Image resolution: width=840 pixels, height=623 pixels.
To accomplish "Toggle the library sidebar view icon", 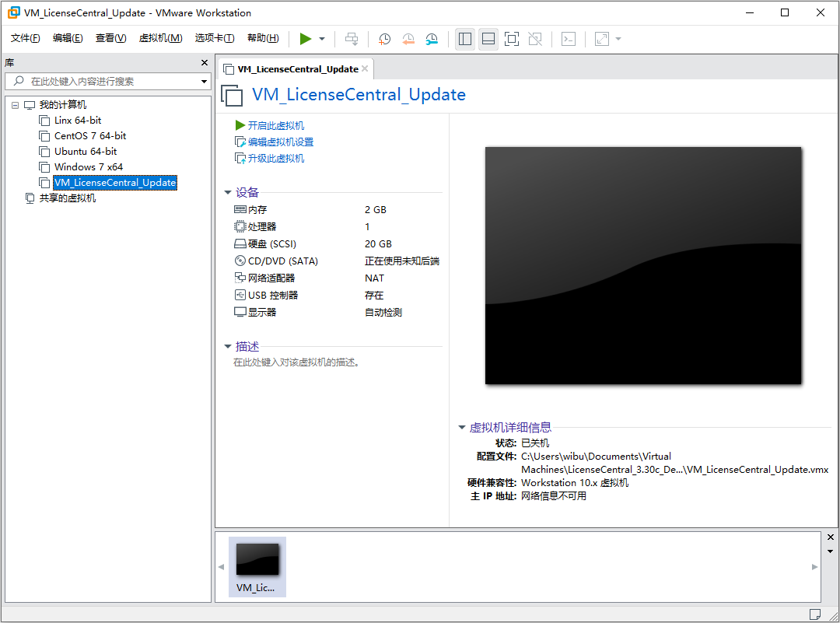I will (x=465, y=39).
